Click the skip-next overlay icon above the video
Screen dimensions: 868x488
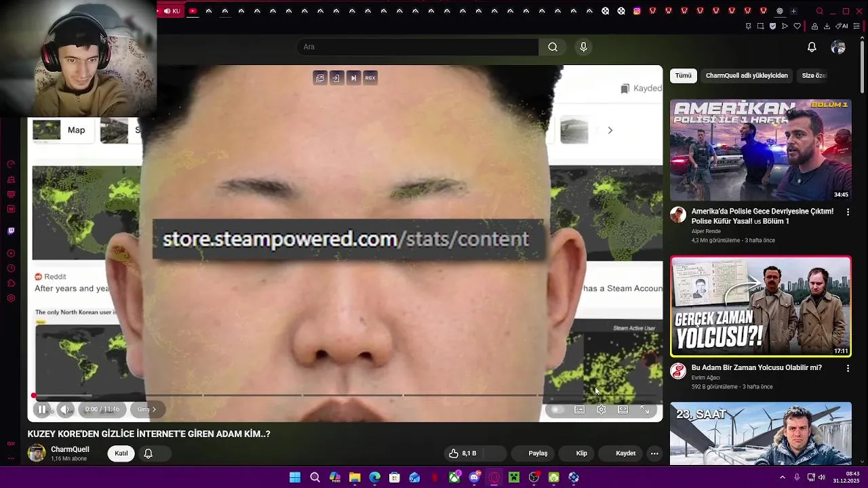[353, 78]
